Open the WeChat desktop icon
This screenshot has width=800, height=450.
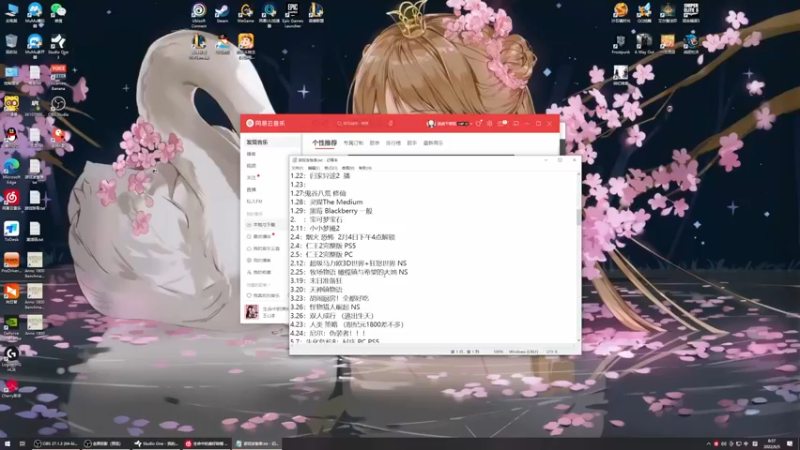point(58,13)
